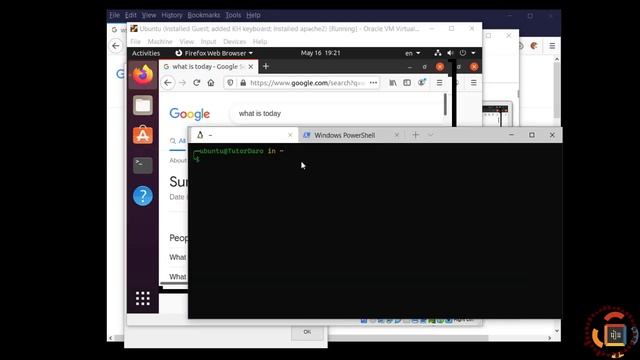Close the 'what is today' Firefox tab
This screenshot has width=640, height=360.
tap(251, 67)
